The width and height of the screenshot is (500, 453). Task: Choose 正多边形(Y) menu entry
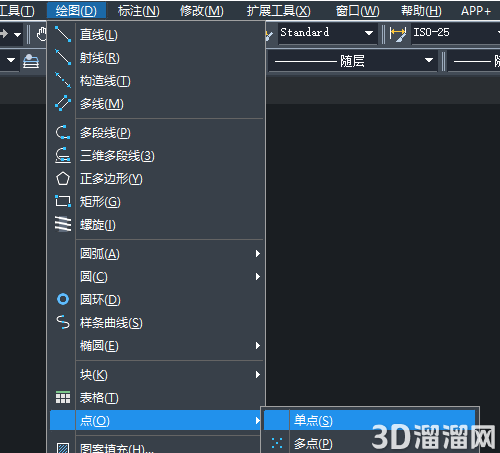(157, 179)
